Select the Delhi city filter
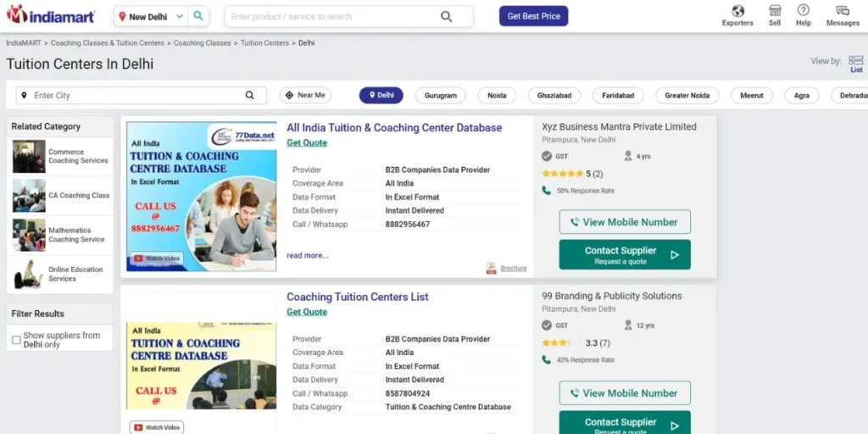Image resolution: width=868 pixels, height=434 pixels. click(x=381, y=95)
